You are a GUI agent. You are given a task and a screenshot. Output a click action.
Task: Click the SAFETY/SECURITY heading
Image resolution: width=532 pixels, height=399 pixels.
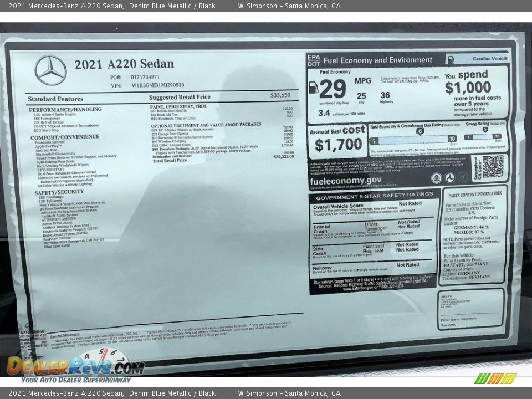[x=59, y=192]
